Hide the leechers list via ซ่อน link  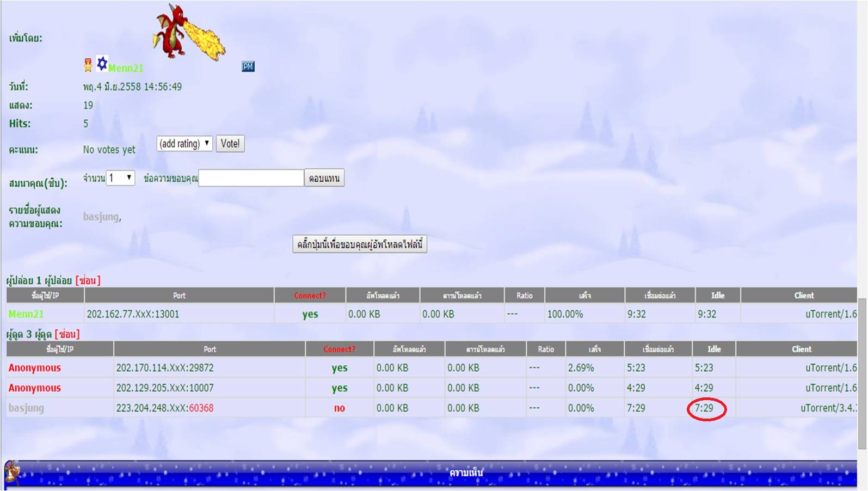[x=67, y=334]
